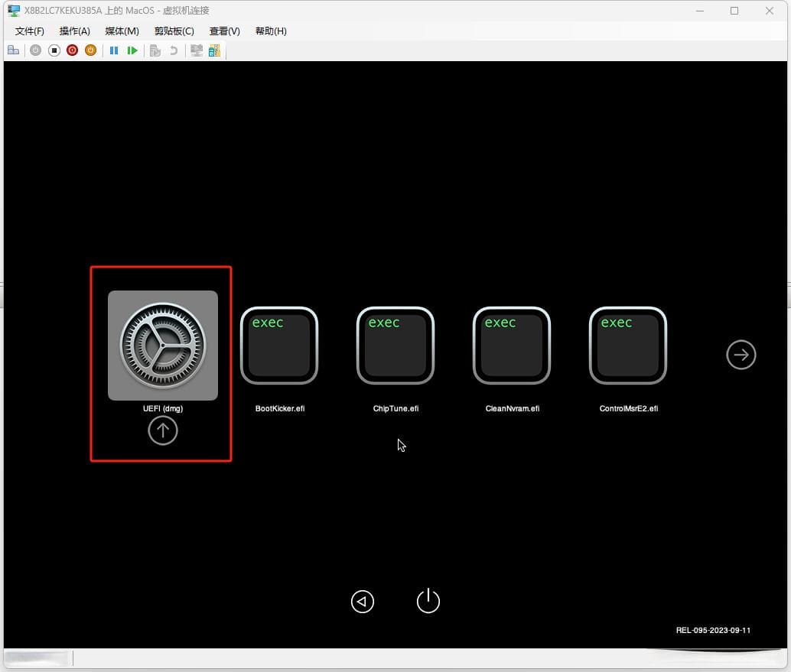The width and height of the screenshot is (791, 672).
Task: Save VM state with orange power icon
Action: tap(91, 50)
